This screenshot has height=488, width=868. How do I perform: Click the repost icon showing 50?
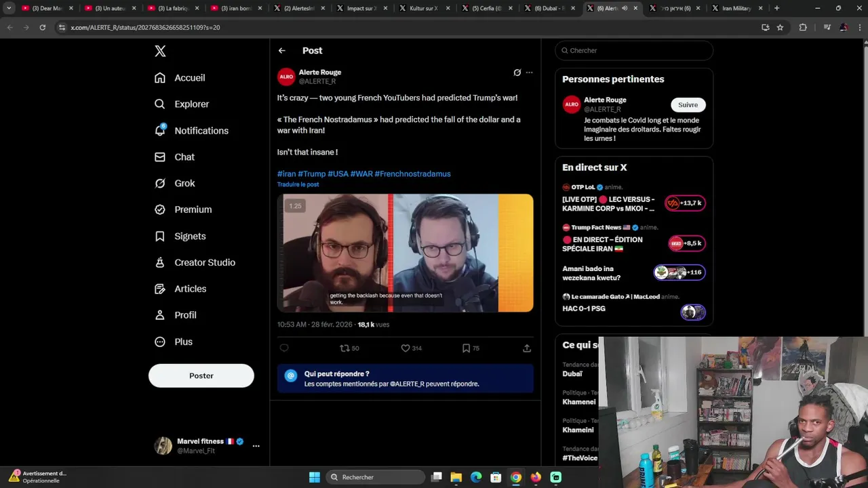349,348
